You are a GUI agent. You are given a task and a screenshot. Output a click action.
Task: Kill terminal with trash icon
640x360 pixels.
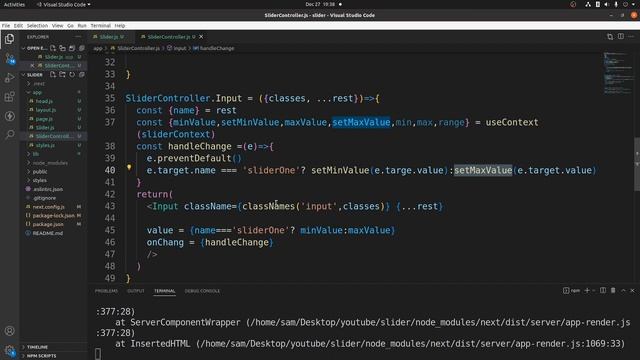(613, 291)
